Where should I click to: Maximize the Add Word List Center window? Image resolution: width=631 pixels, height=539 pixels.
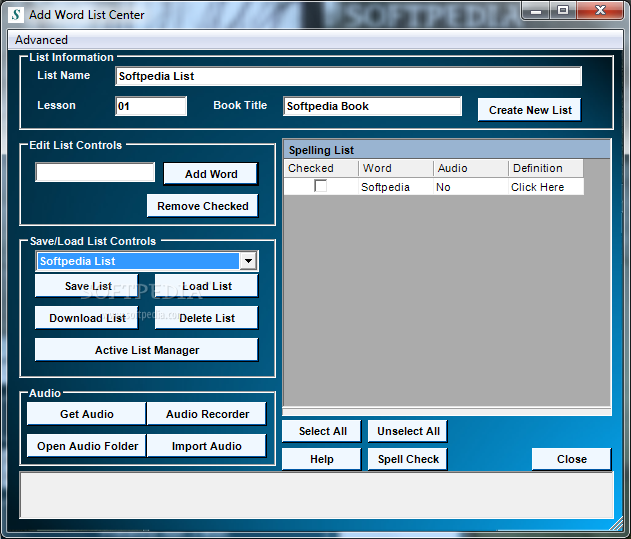[563, 10]
